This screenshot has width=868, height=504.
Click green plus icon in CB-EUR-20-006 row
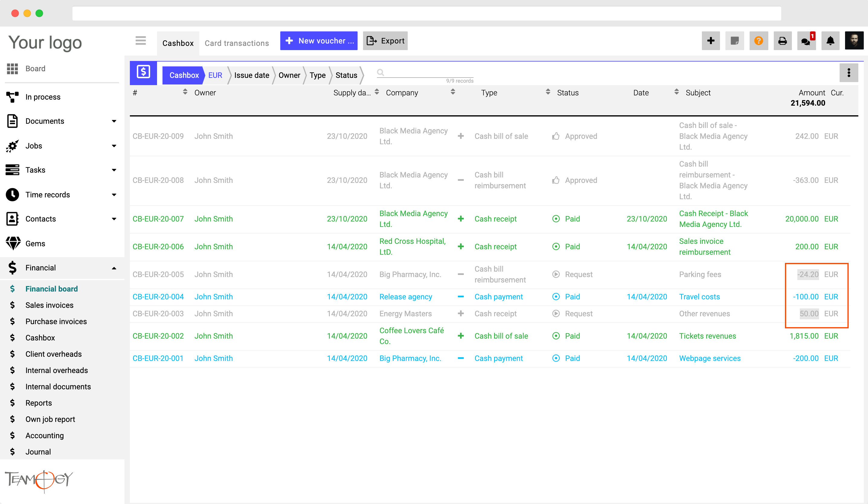461,247
